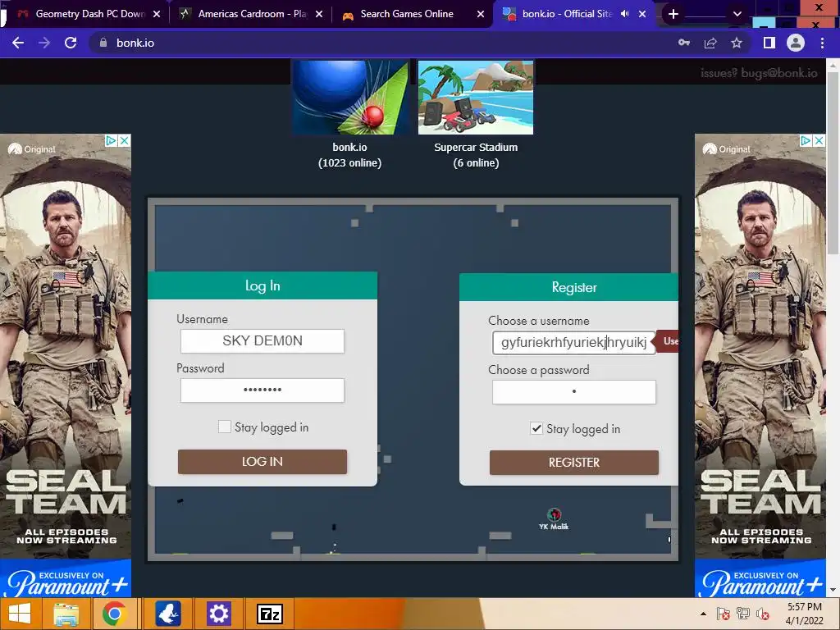Click the bugs@bonk.io issues text
840x630 pixels.
pos(759,73)
